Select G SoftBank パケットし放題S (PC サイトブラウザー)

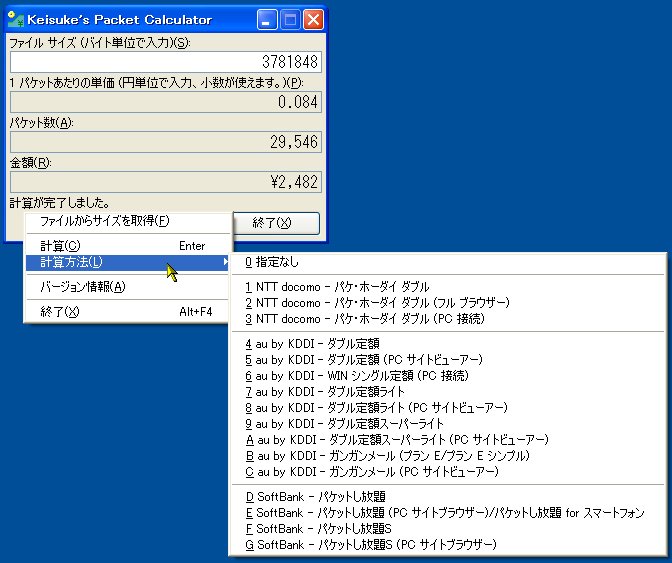tap(448, 545)
